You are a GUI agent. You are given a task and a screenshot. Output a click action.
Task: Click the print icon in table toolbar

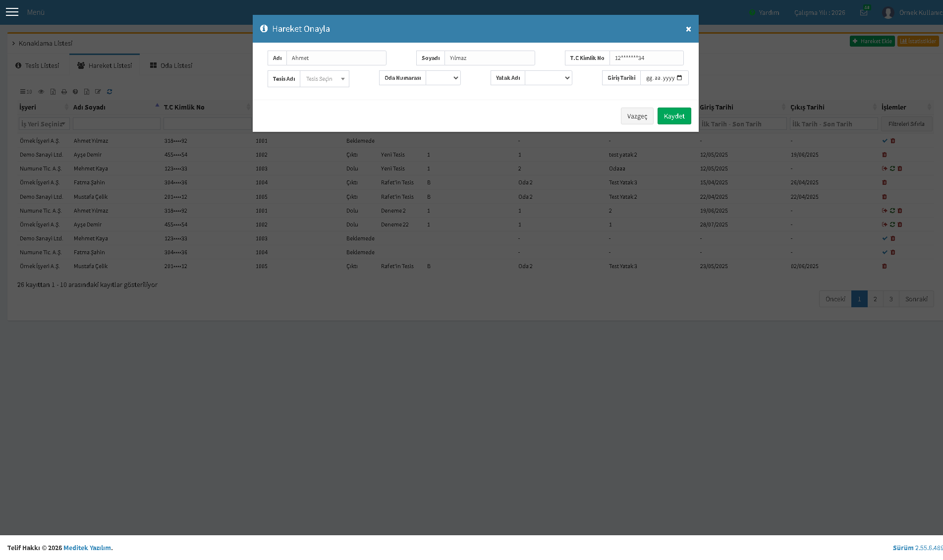[x=64, y=92]
